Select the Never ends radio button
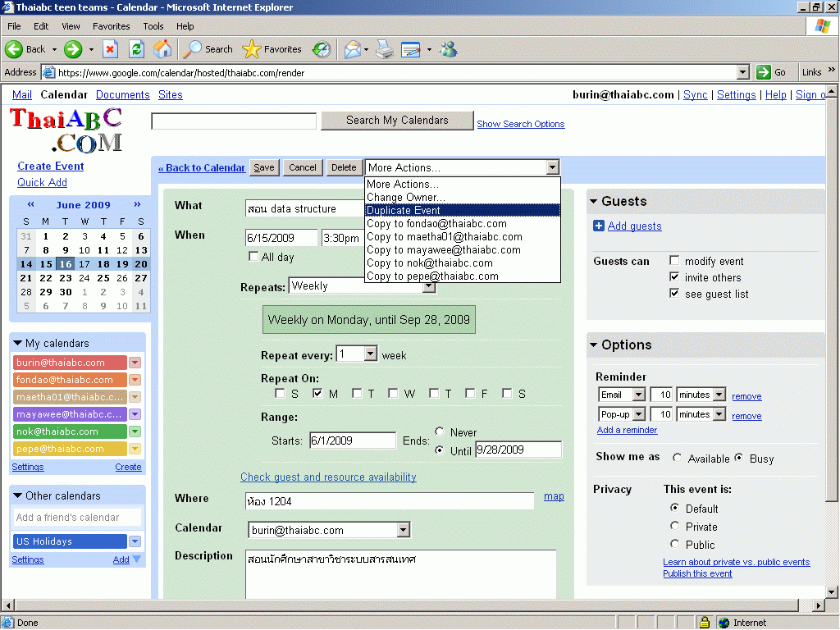 coord(441,431)
